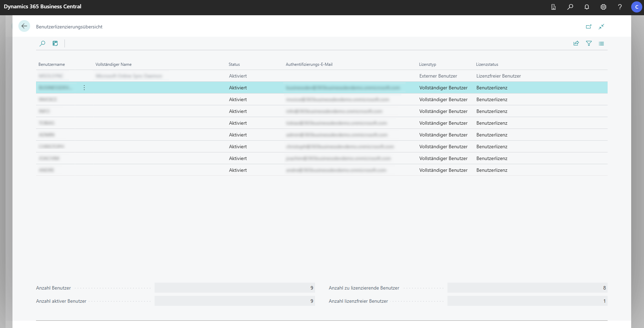644x328 pixels.
Task: Click the share icon above the list
Action: click(x=576, y=43)
